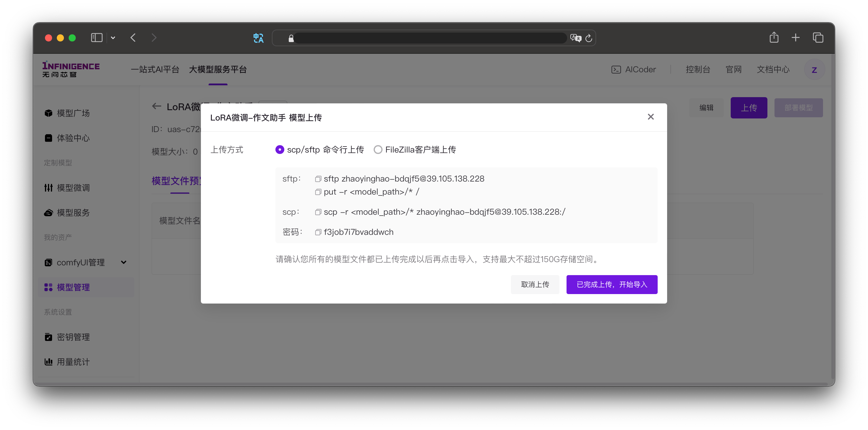The height and width of the screenshot is (430, 868).
Task: Click the Infinigence 无问芯穹 logo
Action: tap(71, 70)
